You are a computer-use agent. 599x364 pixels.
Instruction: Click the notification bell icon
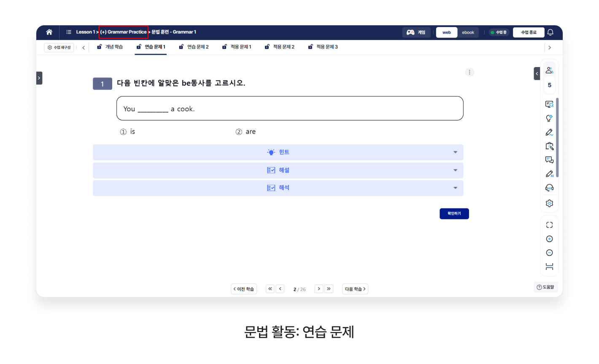pyautogui.click(x=550, y=32)
